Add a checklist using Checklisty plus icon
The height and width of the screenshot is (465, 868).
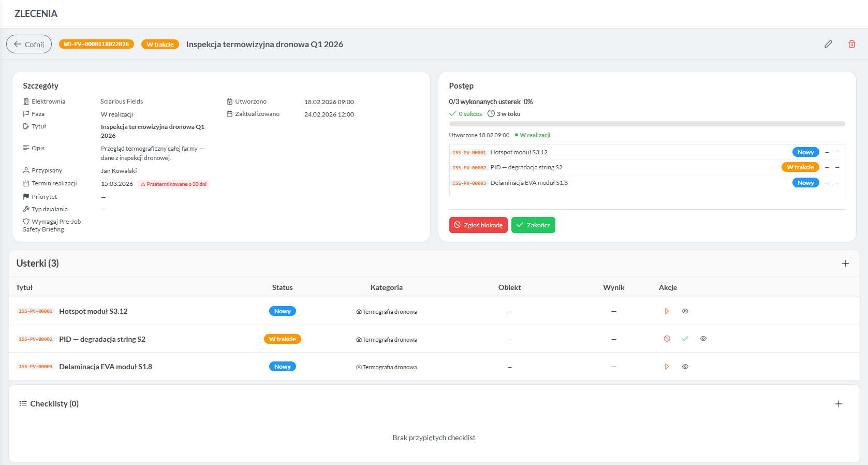click(838, 404)
